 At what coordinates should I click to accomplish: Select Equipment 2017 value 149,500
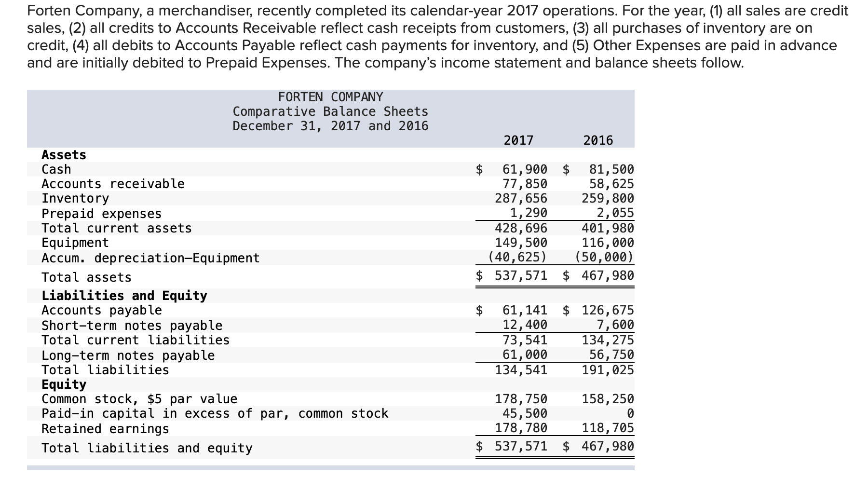521,242
